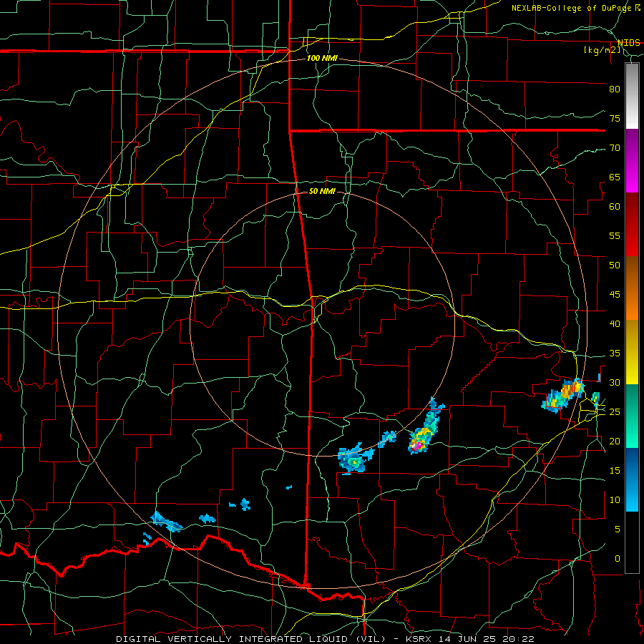Click the 50 value on the scale

click(615, 265)
